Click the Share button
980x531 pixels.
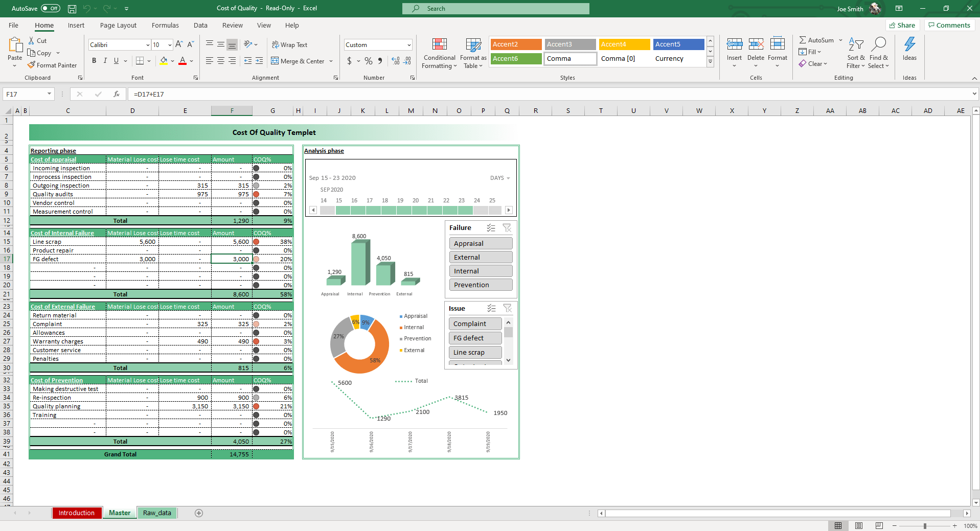(902, 25)
